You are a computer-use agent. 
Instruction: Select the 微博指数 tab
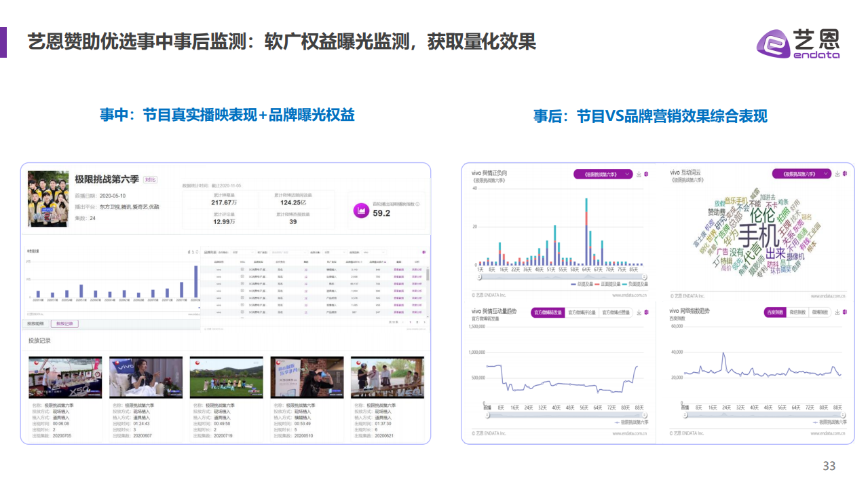820,312
